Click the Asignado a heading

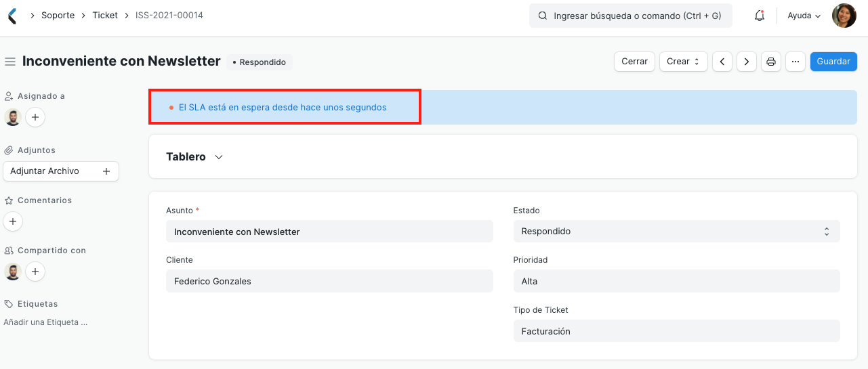(35, 96)
